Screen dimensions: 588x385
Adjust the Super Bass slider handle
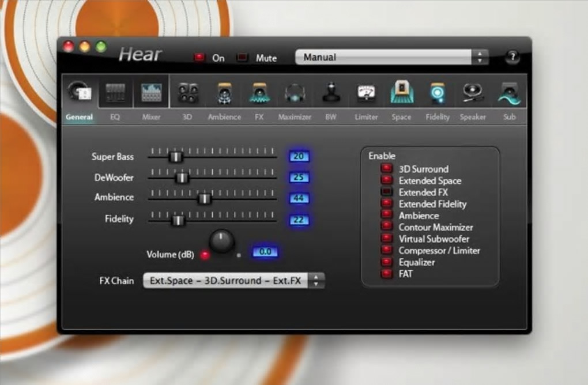tap(175, 157)
